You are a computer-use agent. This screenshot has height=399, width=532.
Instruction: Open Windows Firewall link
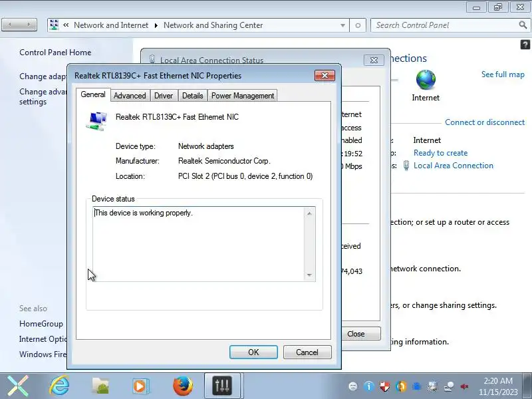43,354
